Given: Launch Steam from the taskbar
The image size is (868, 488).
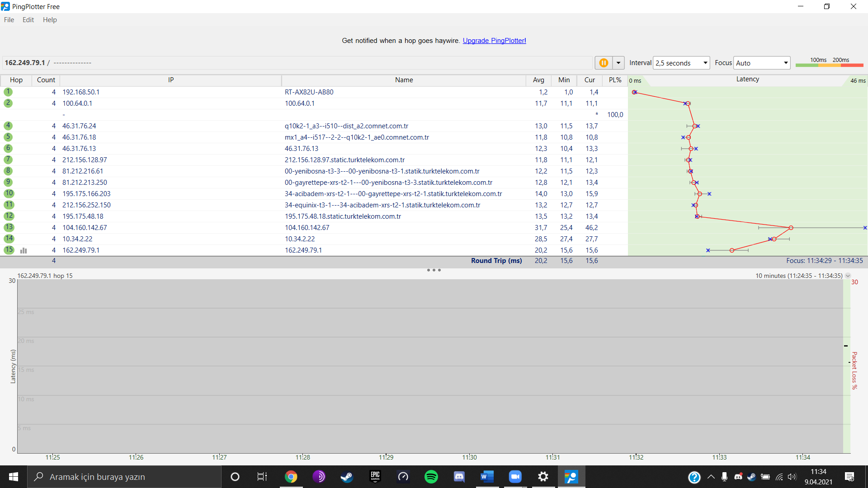Looking at the screenshot, I should point(347,477).
